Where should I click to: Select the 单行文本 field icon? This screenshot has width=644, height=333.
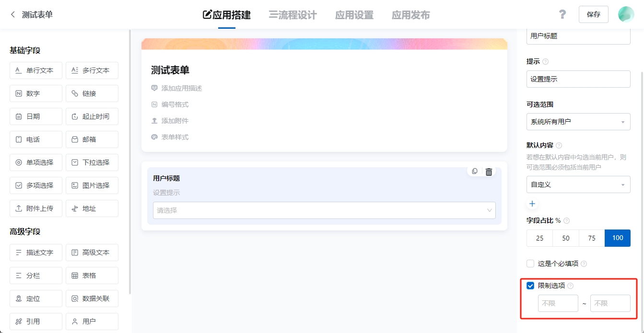pos(35,70)
